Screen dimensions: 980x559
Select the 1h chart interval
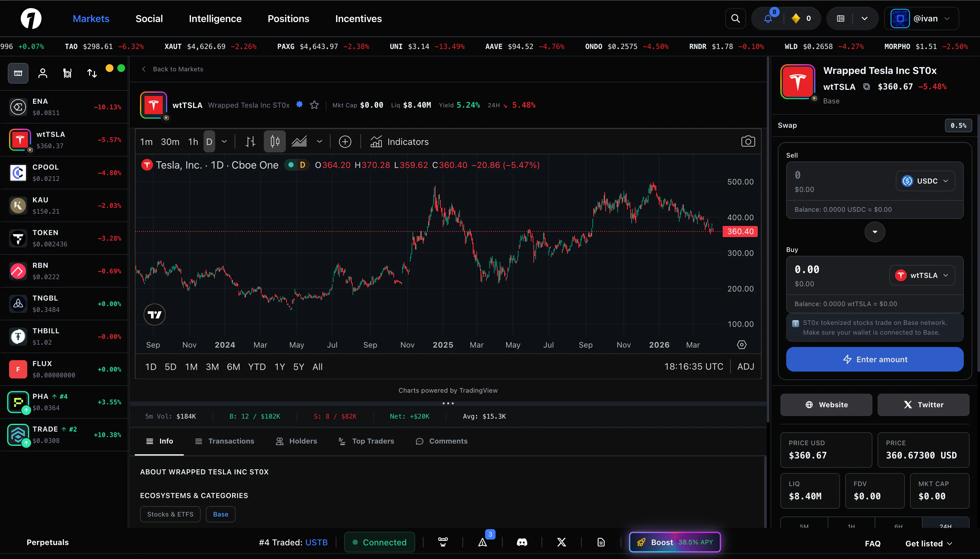(x=193, y=142)
